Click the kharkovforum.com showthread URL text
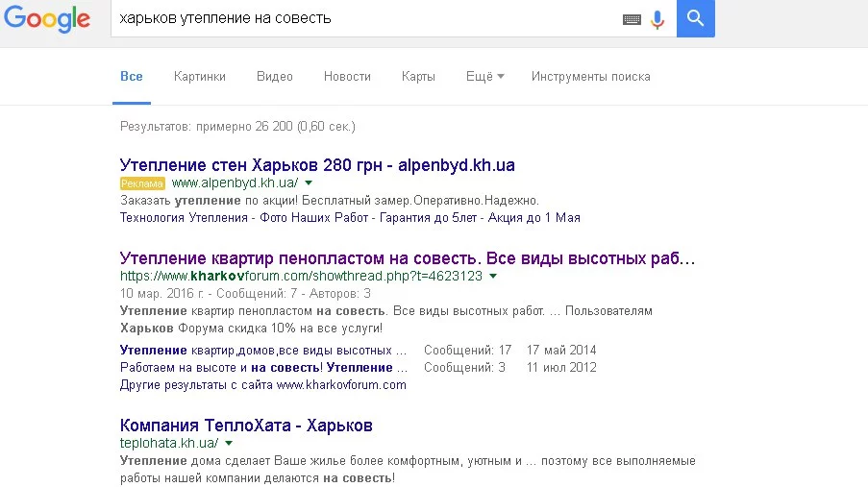The width and height of the screenshot is (868, 487). point(301,276)
